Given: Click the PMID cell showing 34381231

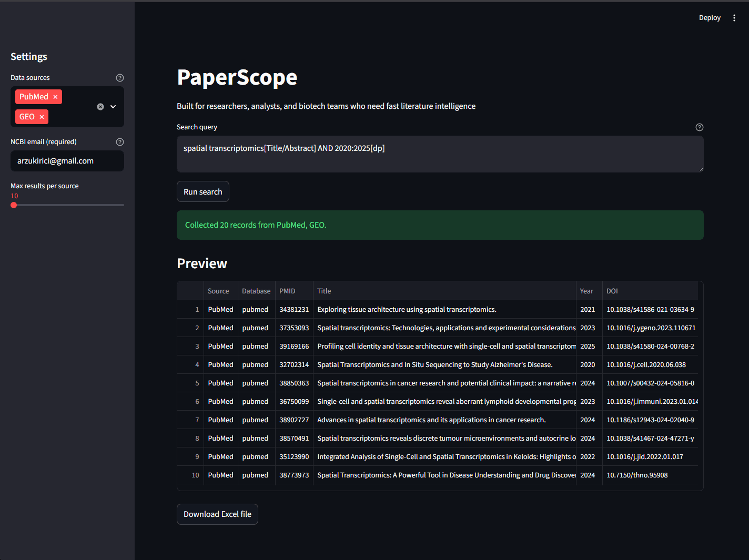Looking at the screenshot, I should coord(294,309).
